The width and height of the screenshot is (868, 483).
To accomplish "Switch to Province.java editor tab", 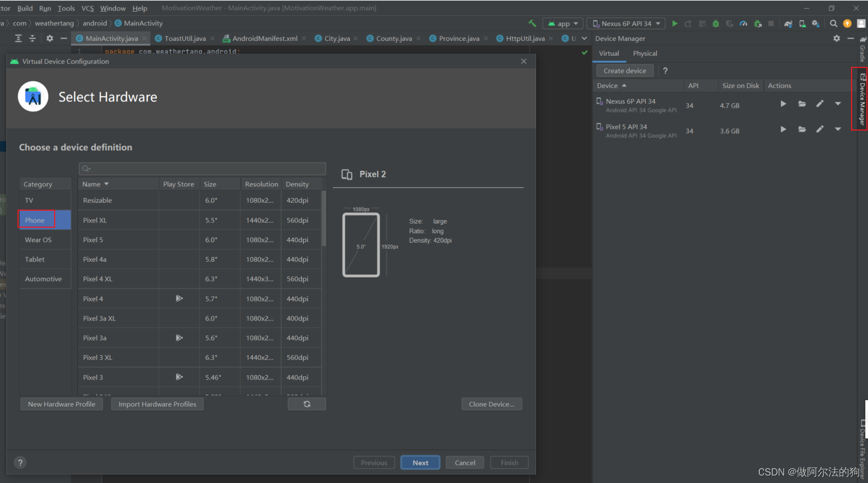I will (459, 38).
